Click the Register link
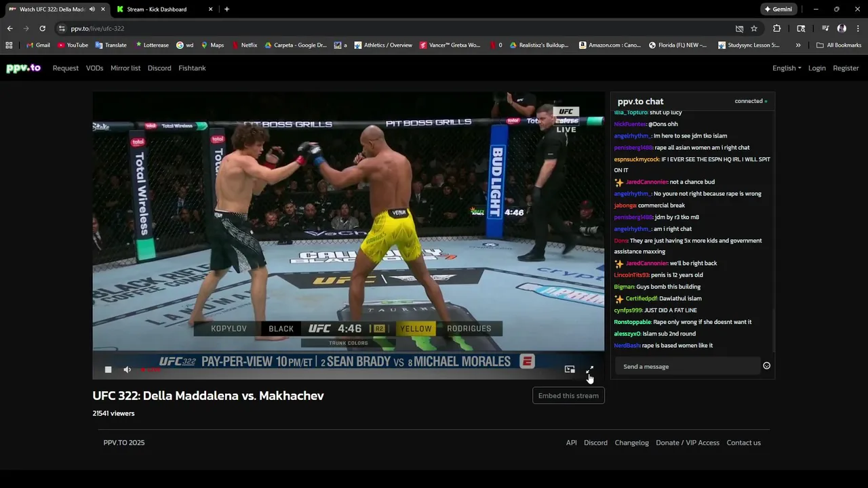Image resolution: width=868 pixels, height=488 pixels. 846,68
